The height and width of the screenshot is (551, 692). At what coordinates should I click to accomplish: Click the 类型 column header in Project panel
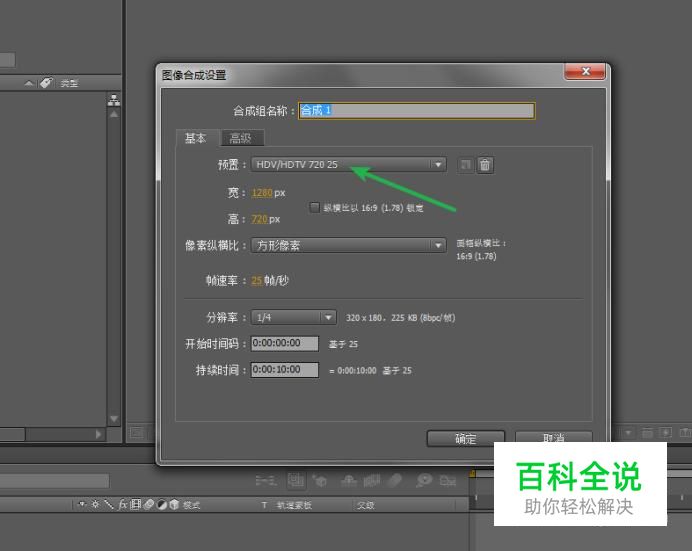[69, 83]
